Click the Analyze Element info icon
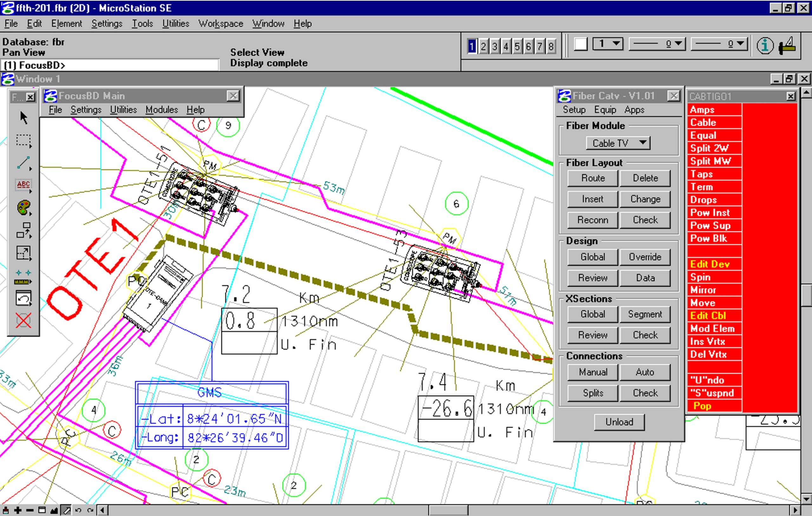This screenshot has width=812, height=516. [764, 46]
